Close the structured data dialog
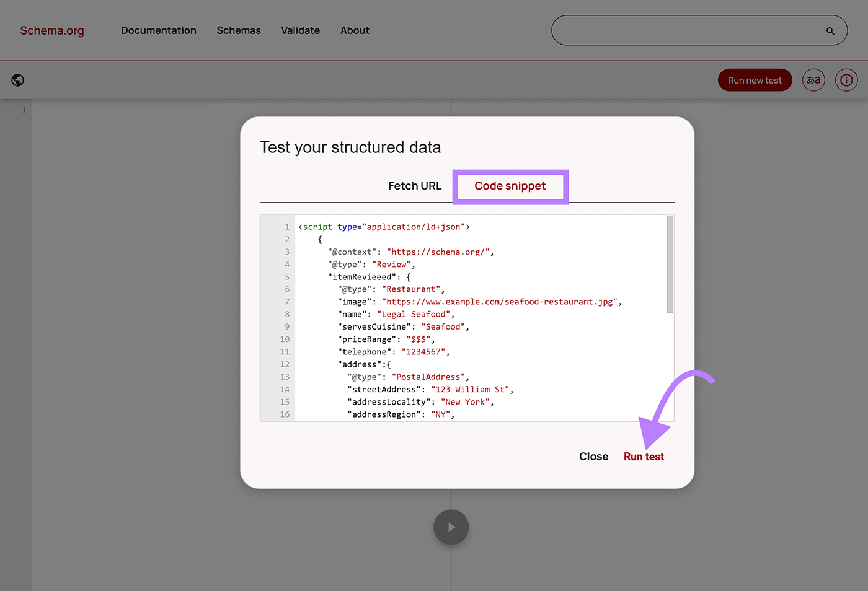The width and height of the screenshot is (868, 591). pyautogui.click(x=593, y=457)
